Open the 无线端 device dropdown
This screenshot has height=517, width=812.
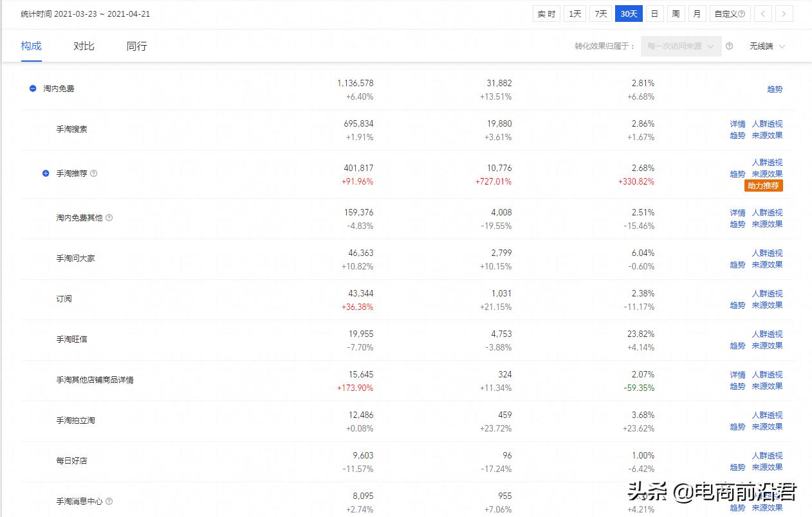768,46
